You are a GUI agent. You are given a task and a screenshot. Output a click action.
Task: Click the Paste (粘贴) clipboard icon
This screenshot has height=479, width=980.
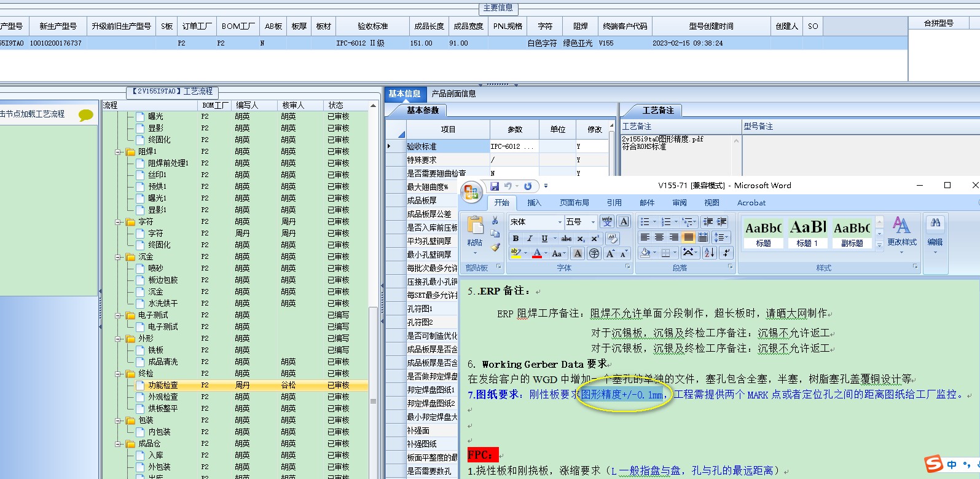tap(475, 225)
